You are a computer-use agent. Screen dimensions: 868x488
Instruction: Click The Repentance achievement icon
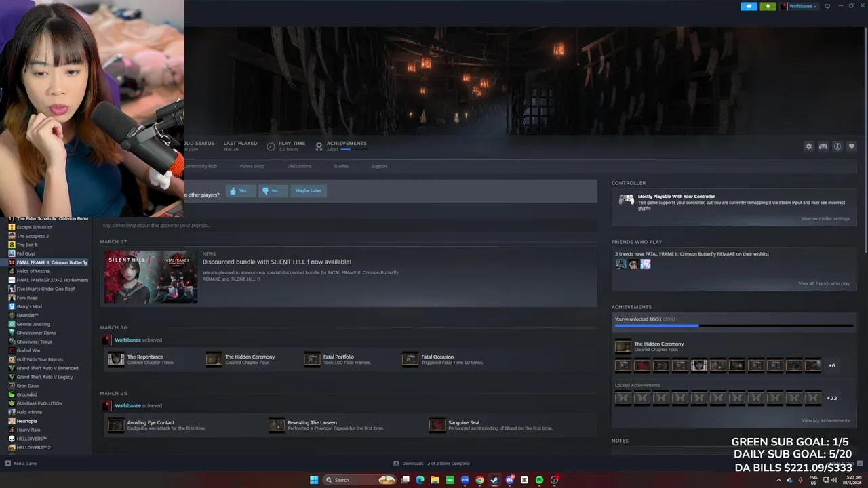[116, 359]
